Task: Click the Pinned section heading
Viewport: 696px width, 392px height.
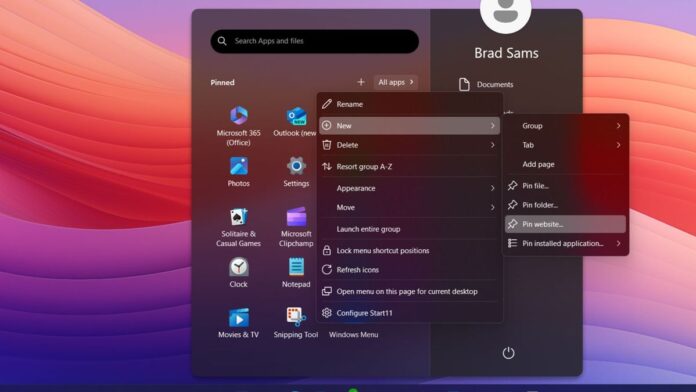Action: (222, 83)
